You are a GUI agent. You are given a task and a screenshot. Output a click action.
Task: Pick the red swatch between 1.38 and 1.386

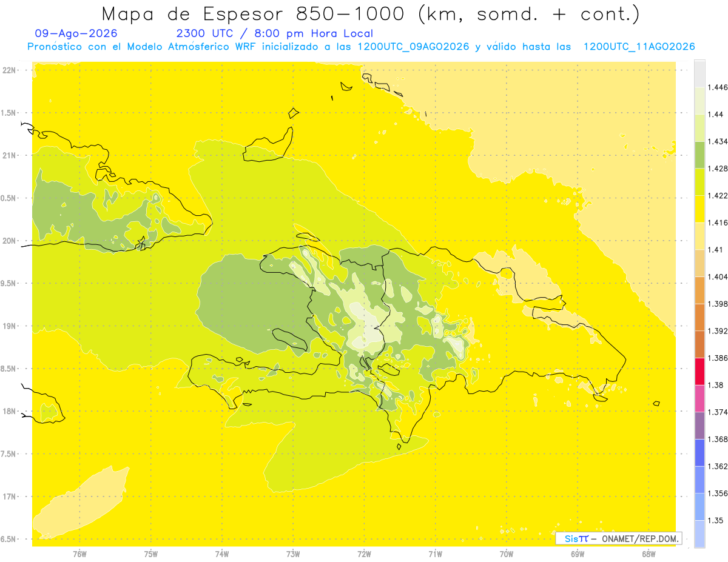tap(699, 372)
